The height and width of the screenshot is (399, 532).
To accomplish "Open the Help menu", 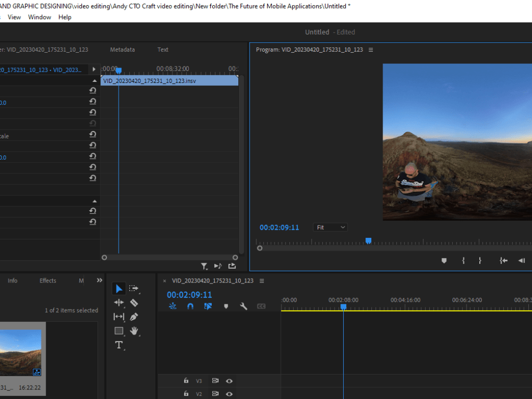I will [65, 17].
